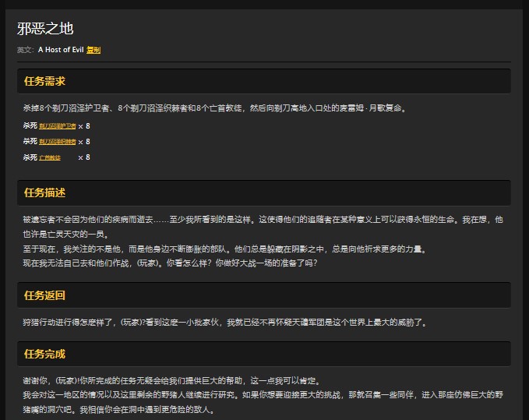Click the quest return text starting 狩猎行动

(x=224, y=322)
